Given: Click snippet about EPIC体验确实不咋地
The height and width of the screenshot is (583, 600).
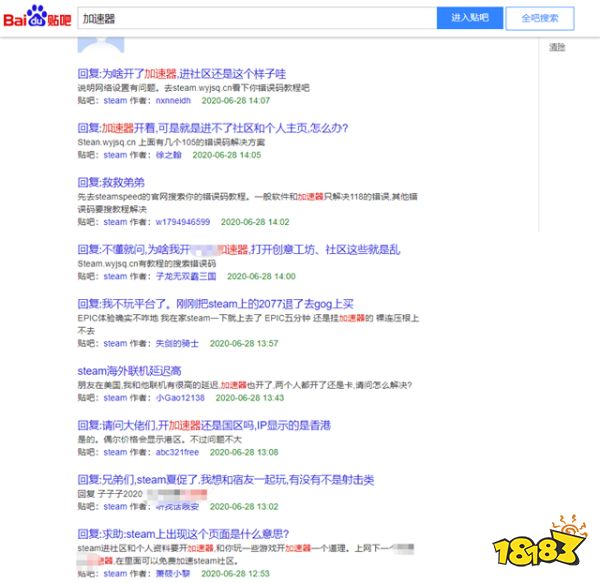Looking at the screenshot, I should [x=248, y=324].
